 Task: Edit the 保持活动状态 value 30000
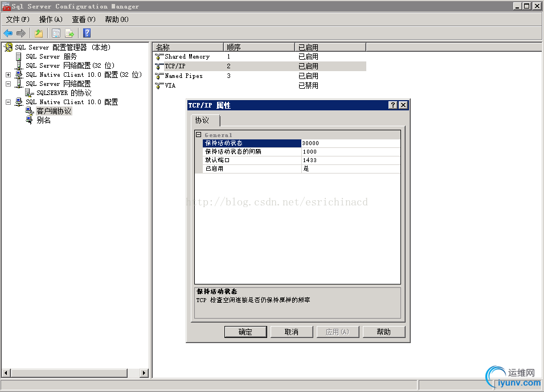pos(350,143)
